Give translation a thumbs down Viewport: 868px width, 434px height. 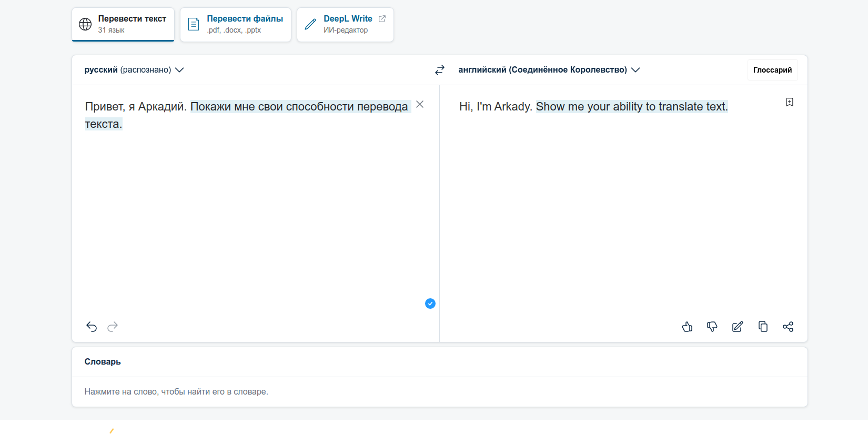click(x=712, y=327)
